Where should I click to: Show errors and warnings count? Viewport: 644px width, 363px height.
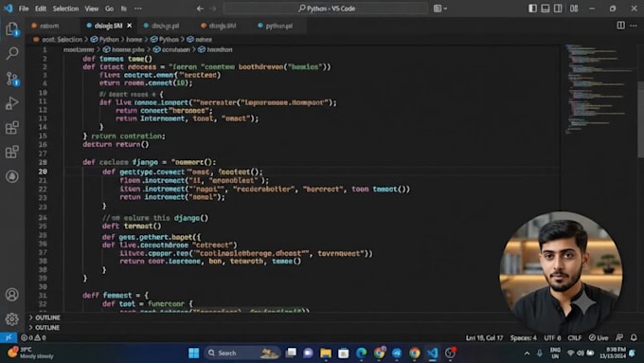coord(33,337)
